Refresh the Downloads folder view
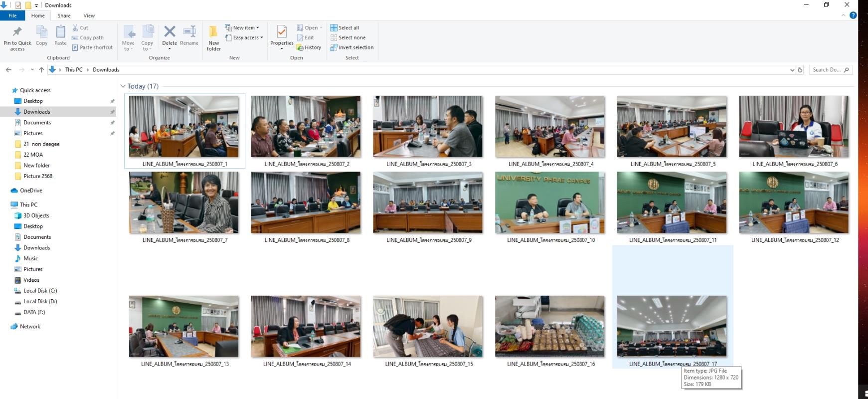 [800, 70]
